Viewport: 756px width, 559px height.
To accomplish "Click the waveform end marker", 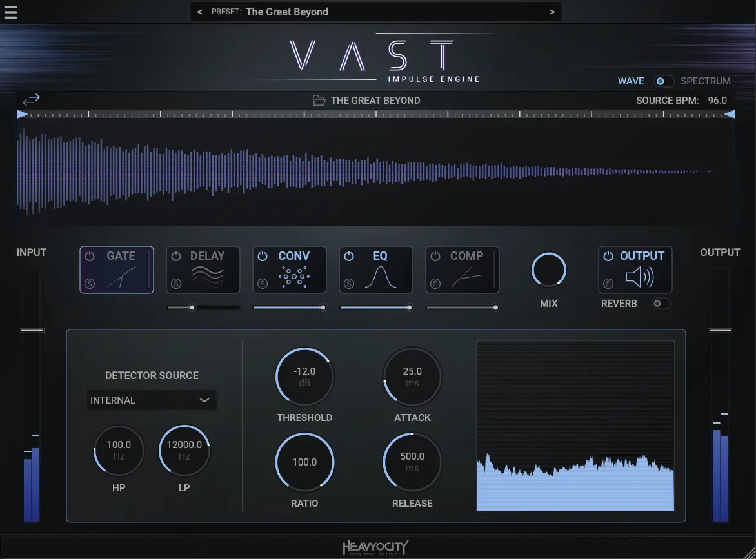I will (730, 114).
